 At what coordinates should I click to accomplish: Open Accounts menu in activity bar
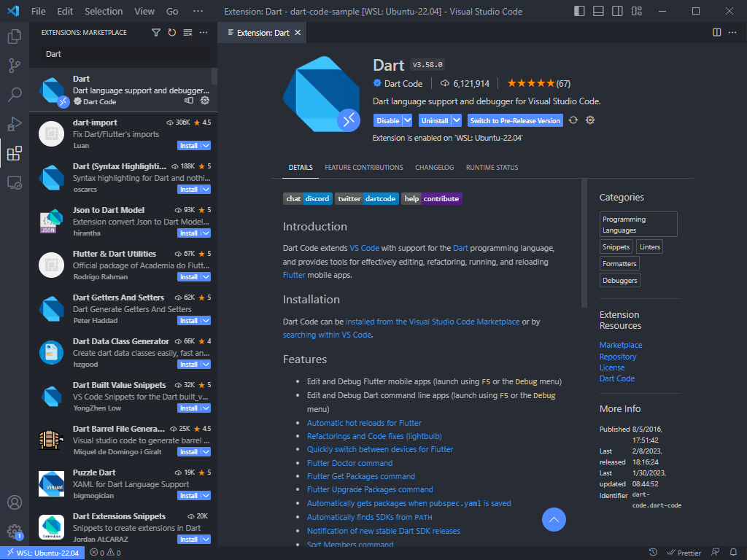15,502
